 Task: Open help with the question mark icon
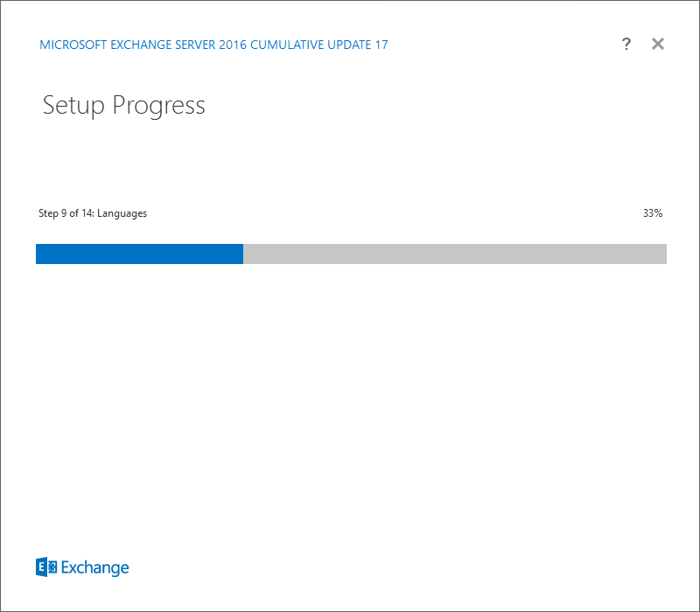pos(626,44)
